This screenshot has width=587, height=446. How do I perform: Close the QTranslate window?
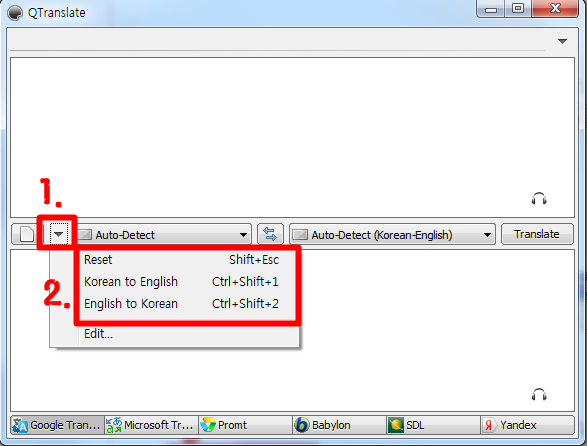click(555, 9)
